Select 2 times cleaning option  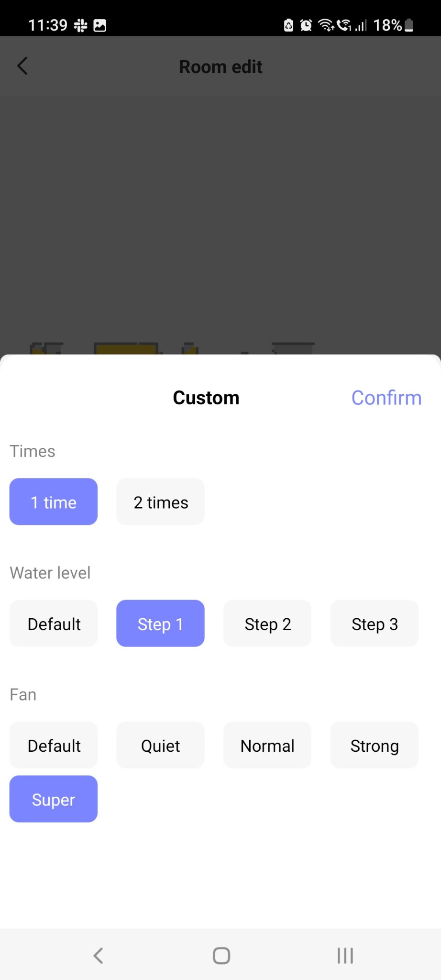(161, 501)
